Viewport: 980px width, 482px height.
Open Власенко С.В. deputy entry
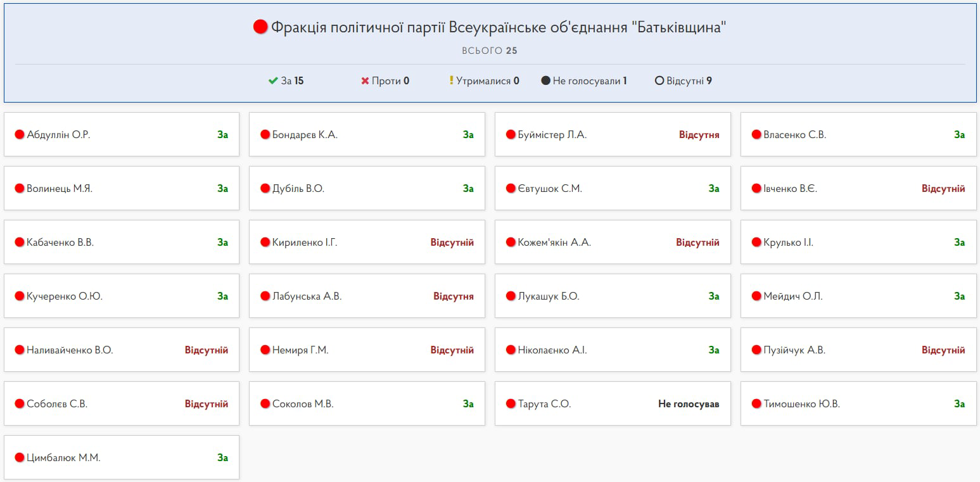858,134
